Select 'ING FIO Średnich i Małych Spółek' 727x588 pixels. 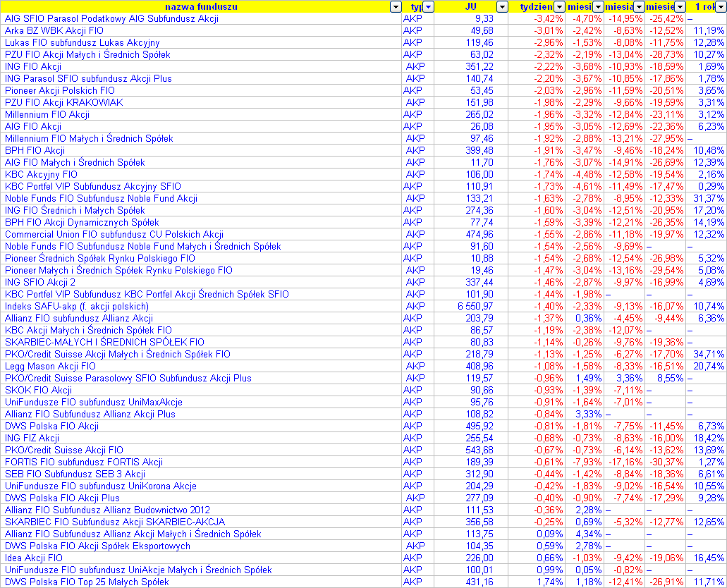75,211
